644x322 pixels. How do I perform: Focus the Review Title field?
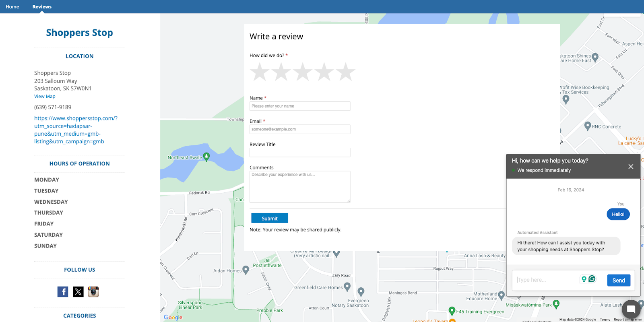(x=300, y=153)
